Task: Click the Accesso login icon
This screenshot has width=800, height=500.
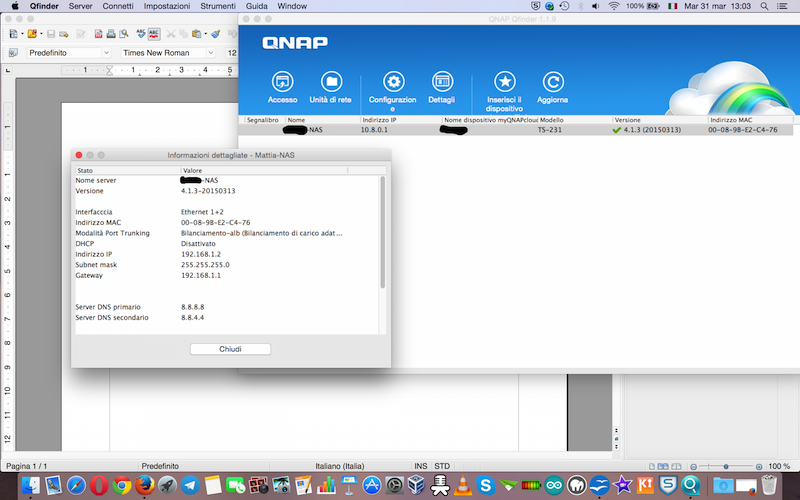Action: 282,83
